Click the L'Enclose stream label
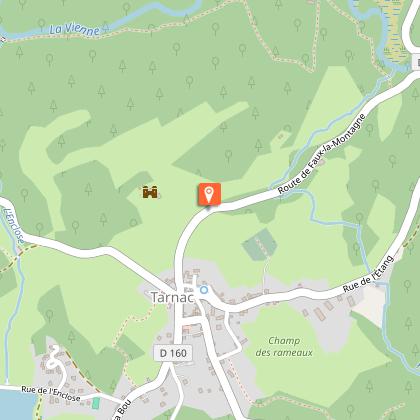Screen dimensions: 420x420 [x=14, y=225]
